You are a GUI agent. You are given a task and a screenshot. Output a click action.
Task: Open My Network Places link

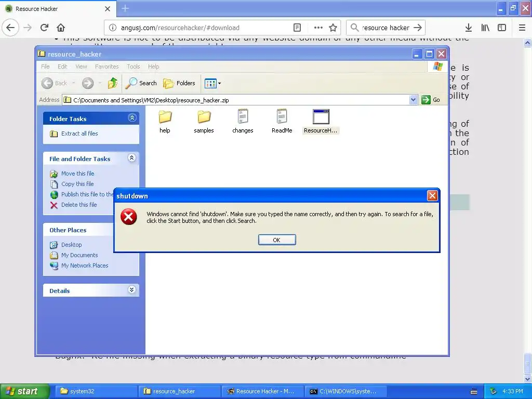pyautogui.click(x=85, y=265)
